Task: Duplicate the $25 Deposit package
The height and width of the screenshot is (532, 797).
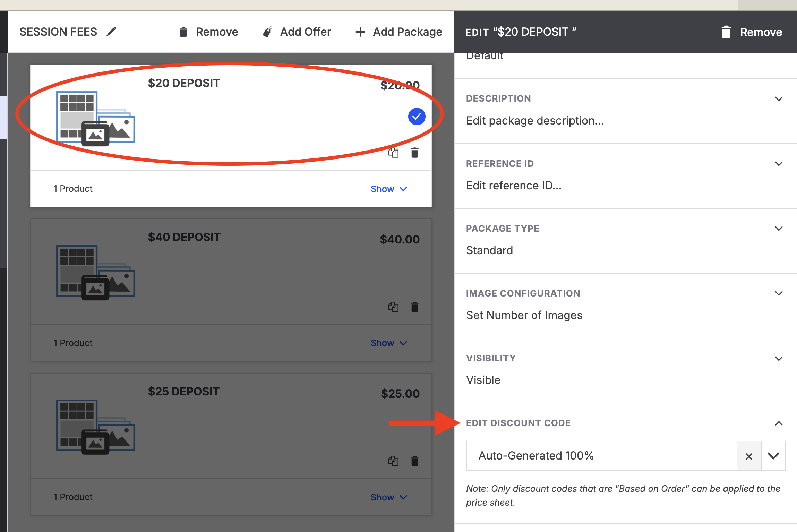Action: coord(393,461)
